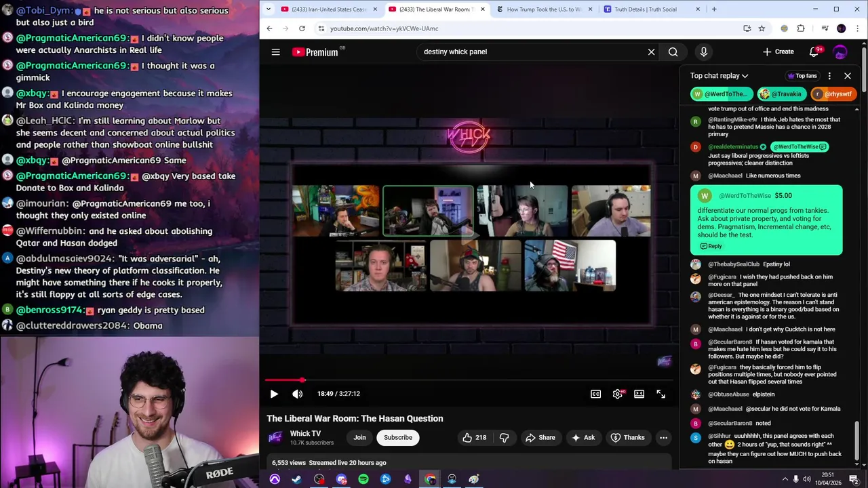Go back in the browser
This screenshot has height=488, width=868.
coord(269,28)
